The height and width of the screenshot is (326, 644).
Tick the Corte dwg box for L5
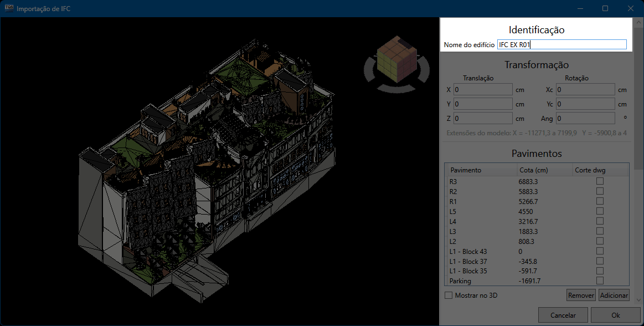(x=600, y=211)
